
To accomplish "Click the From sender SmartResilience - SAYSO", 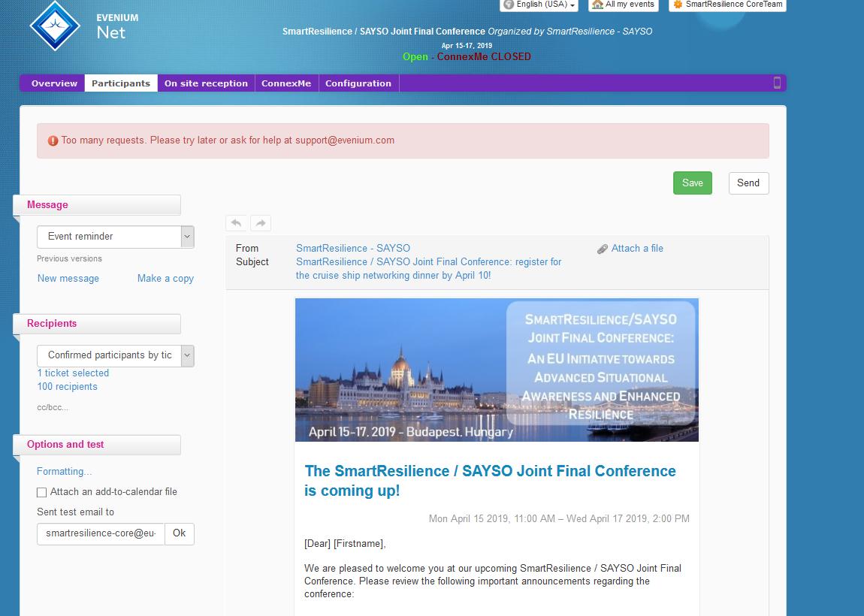I will click(x=352, y=249).
